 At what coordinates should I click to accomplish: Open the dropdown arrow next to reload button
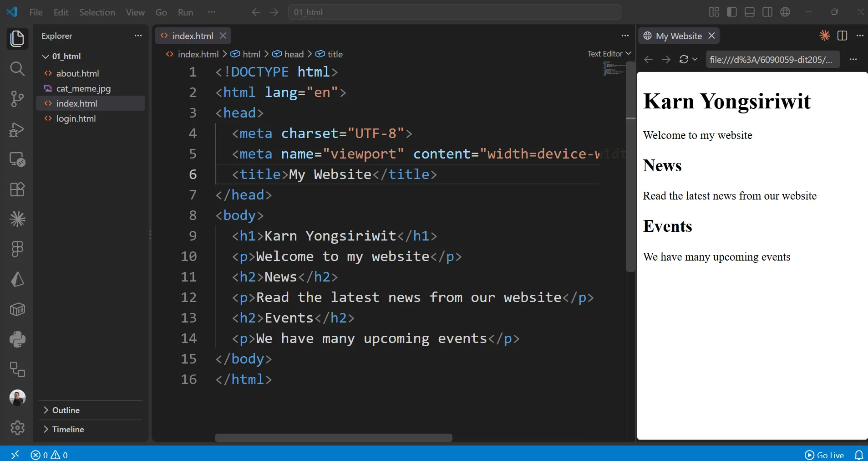[x=695, y=59]
